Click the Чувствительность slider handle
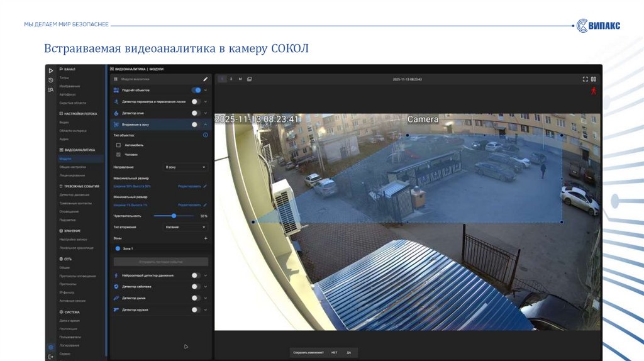 [x=174, y=216]
